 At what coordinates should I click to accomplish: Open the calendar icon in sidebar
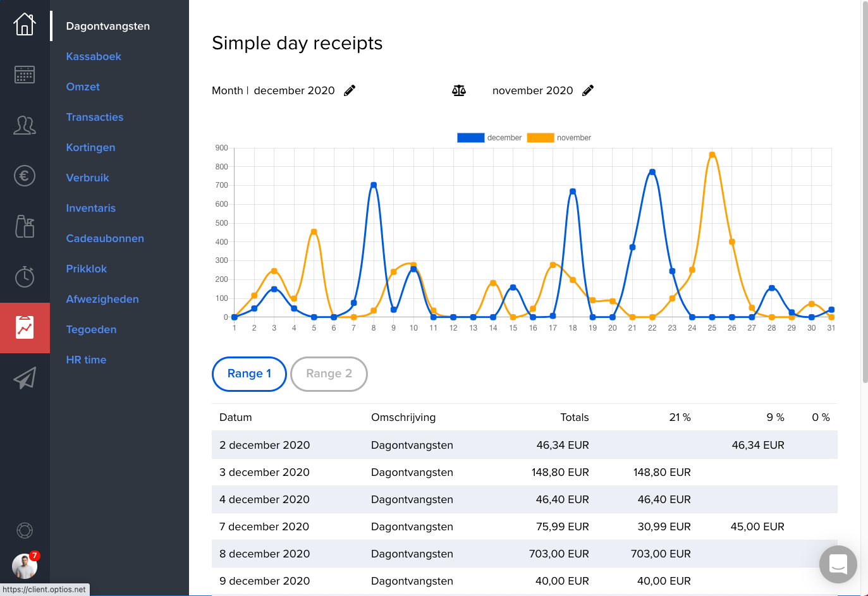point(25,75)
